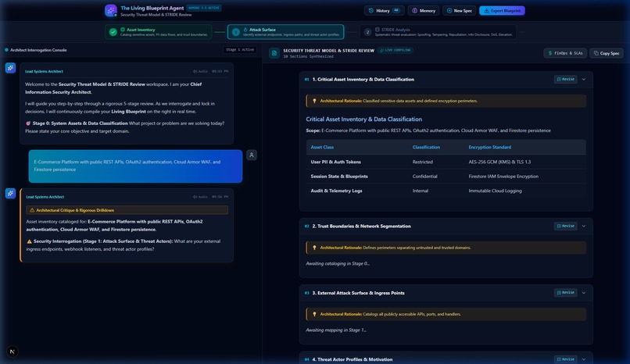
Task: Click the Awaiting cataloging in Stage 0 text
Action: click(338, 264)
